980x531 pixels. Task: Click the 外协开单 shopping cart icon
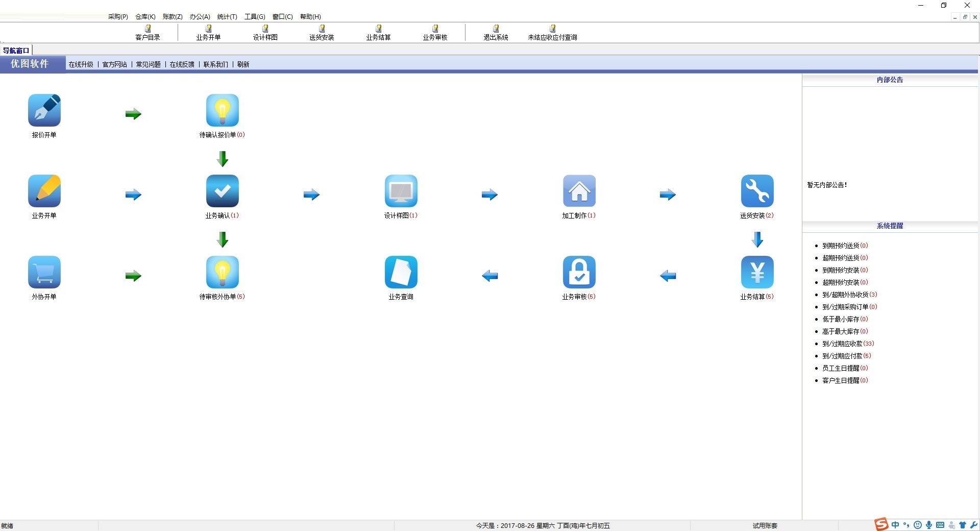pos(44,272)
